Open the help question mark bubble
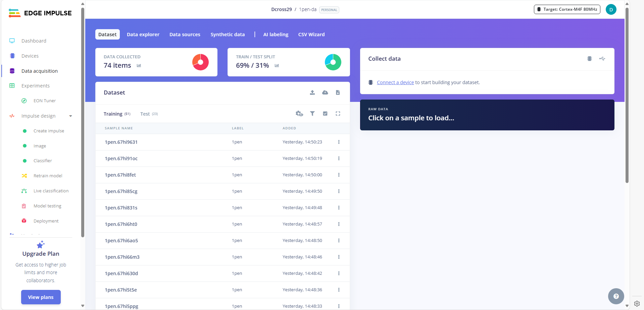 tap(616, 296)
